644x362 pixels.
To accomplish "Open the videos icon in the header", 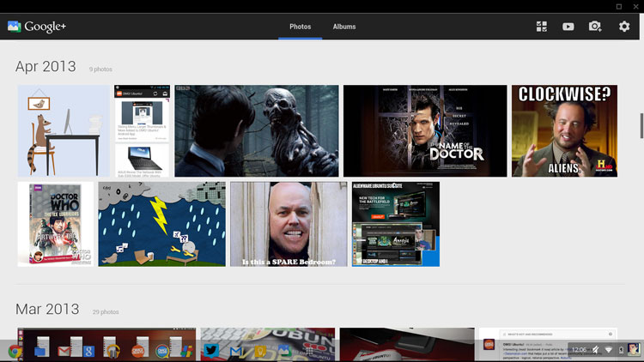I will point(568,27).
